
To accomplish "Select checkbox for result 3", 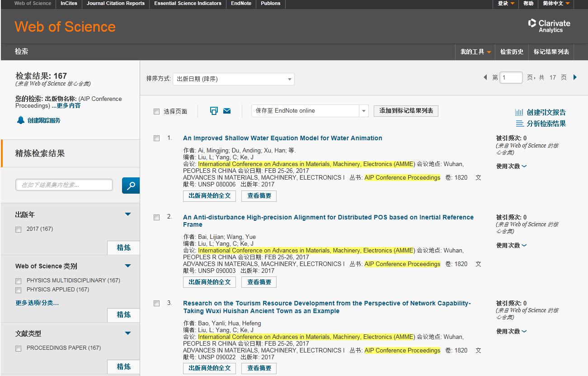I will click(x=156, y=303).
